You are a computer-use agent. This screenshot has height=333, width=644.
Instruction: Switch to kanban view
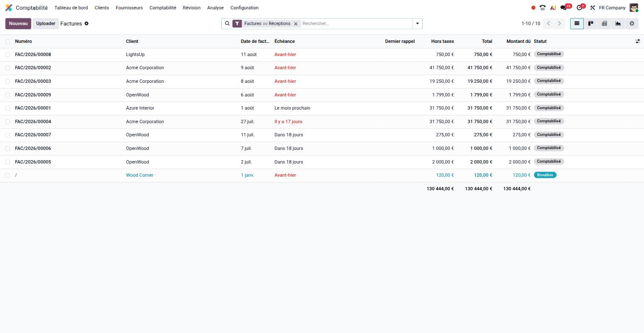pyautogui.click(x=590, y=23)
